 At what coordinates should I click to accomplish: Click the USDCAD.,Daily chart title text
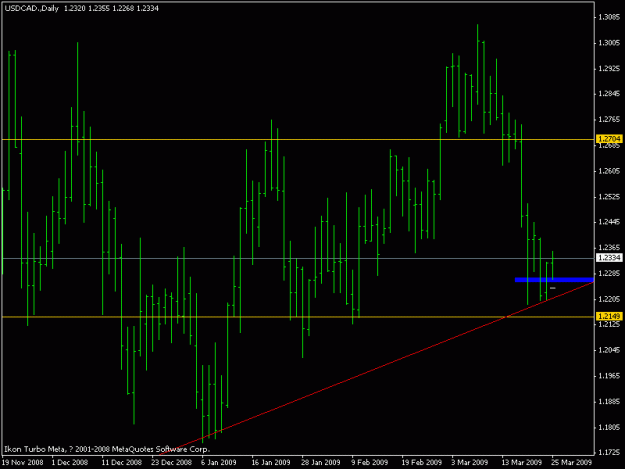coord(32,8)
